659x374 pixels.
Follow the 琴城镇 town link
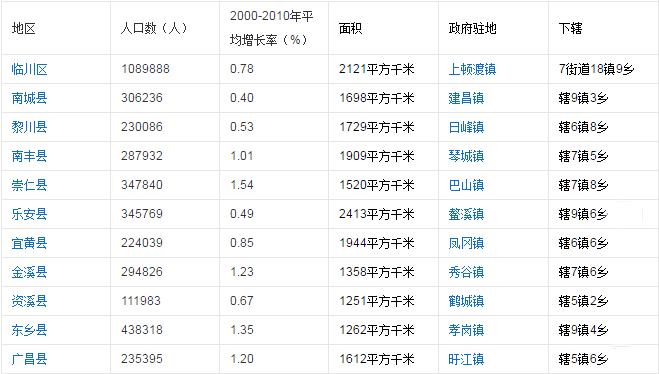(466, 156)
